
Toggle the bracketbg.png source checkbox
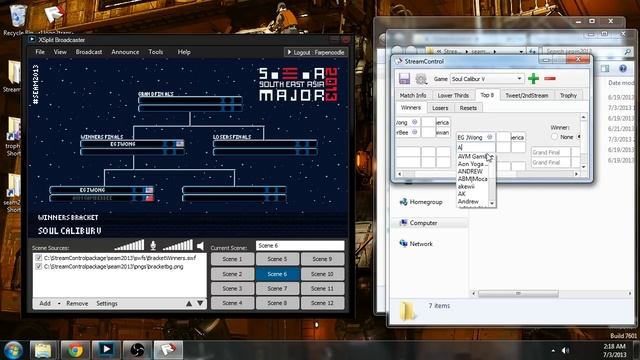(38, 267)
